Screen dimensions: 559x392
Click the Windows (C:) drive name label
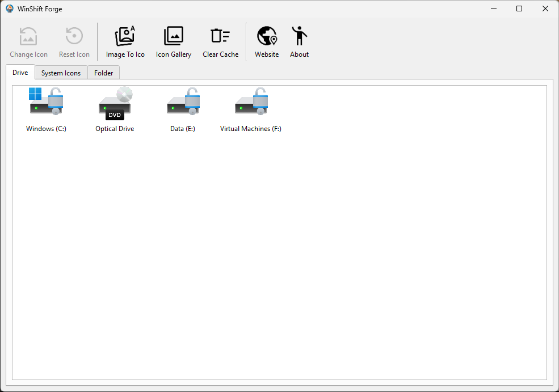pyautogui.click(x=45, y=128)
